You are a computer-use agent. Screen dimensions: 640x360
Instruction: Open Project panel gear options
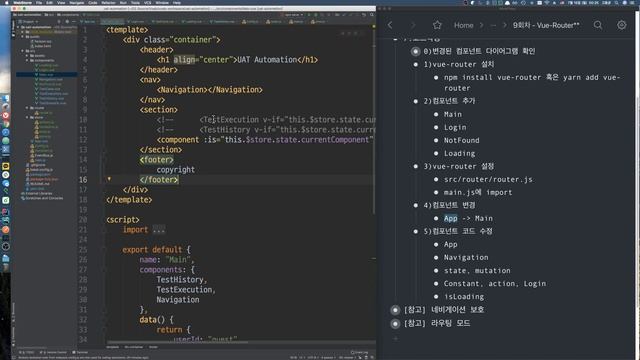click(x=67, y=22)
